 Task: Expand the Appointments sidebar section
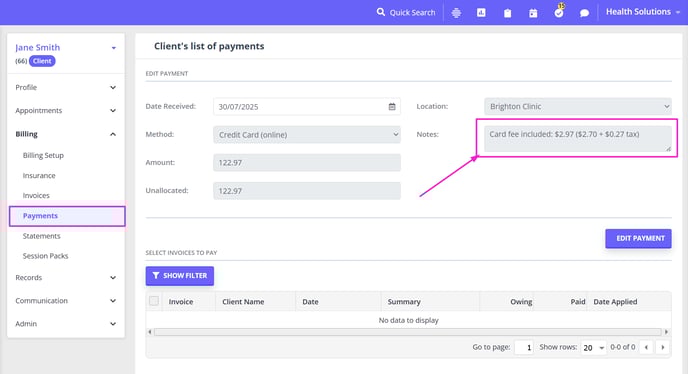(x=66, y=111)
